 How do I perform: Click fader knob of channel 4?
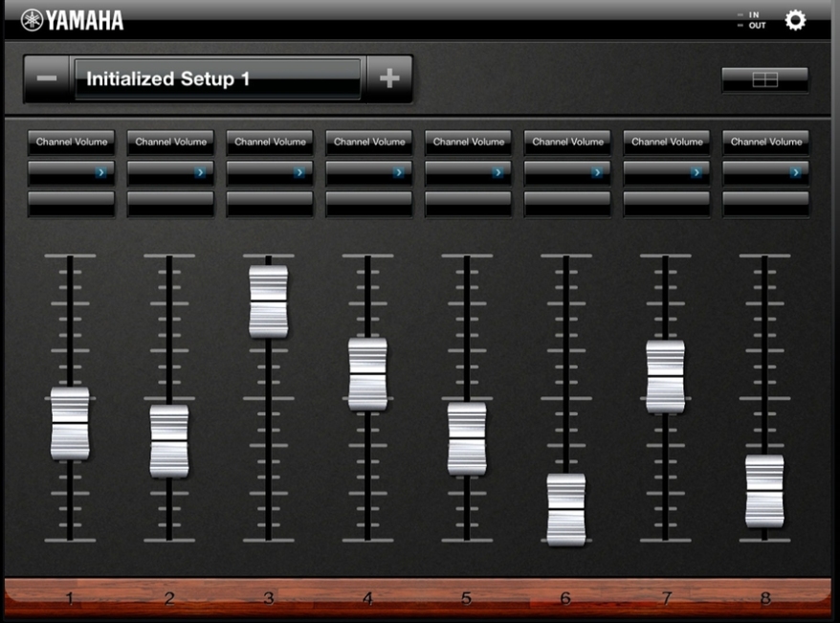367,374
